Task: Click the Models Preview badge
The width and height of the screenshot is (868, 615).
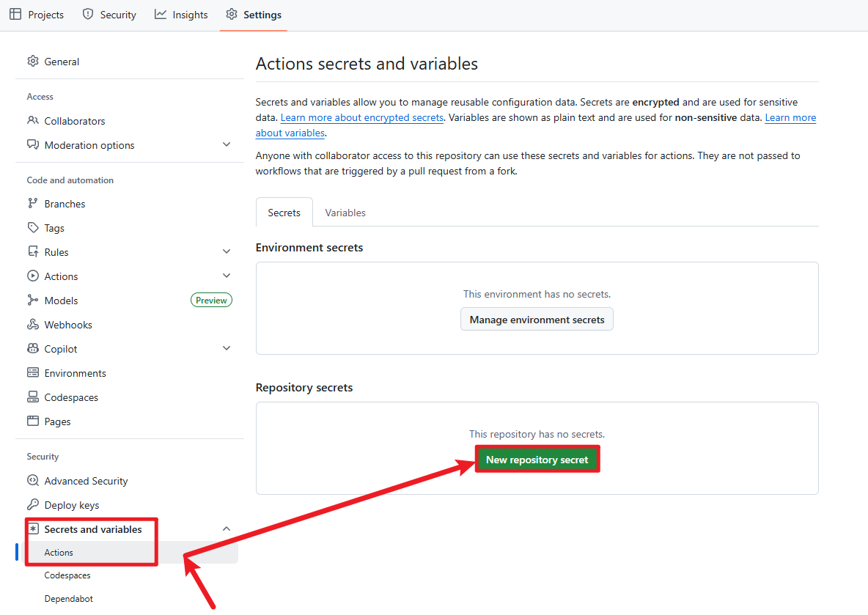Action: point(211,300)
